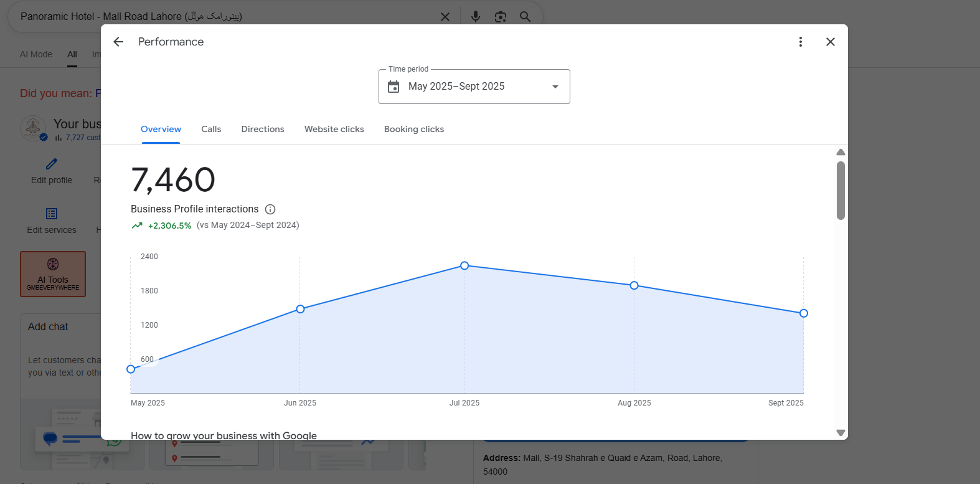
Task: Click the calendar icon in Time period
Action: click(x=393, y=87)
